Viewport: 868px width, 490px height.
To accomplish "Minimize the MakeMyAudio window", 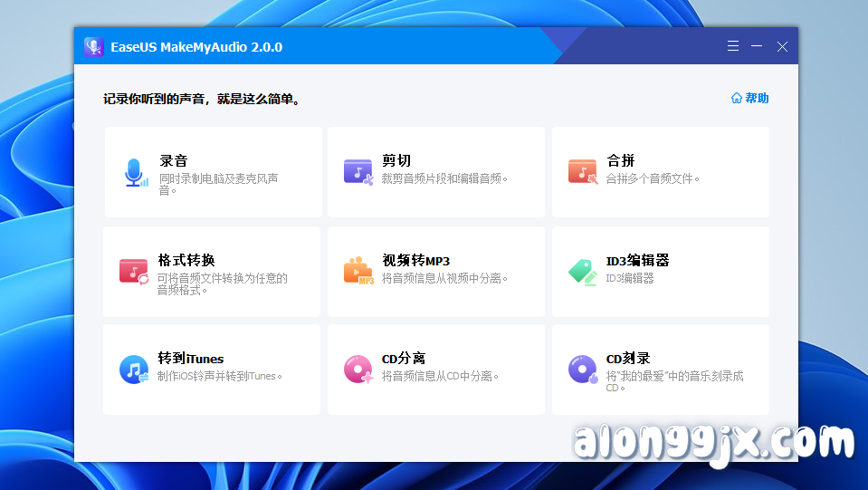I will pos(757,46).
